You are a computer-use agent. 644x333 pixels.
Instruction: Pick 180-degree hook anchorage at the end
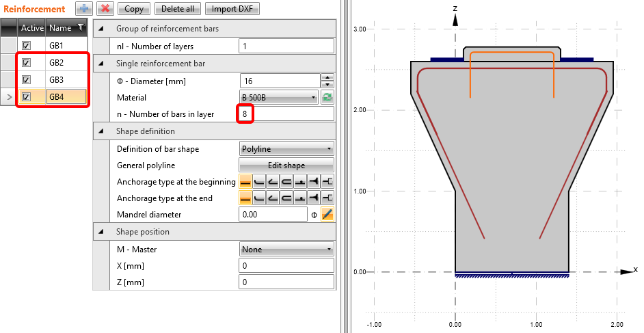click(x=286, y=198)
